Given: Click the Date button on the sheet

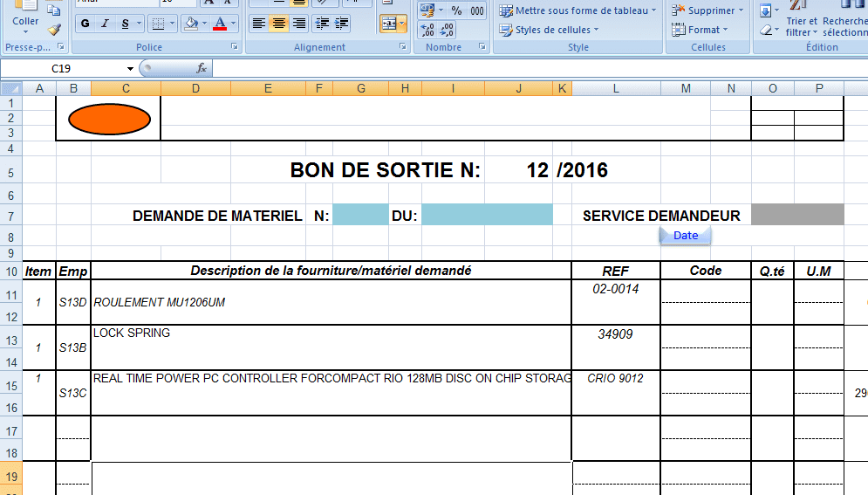Looking at the screenshot, I should tap(686, 236).
